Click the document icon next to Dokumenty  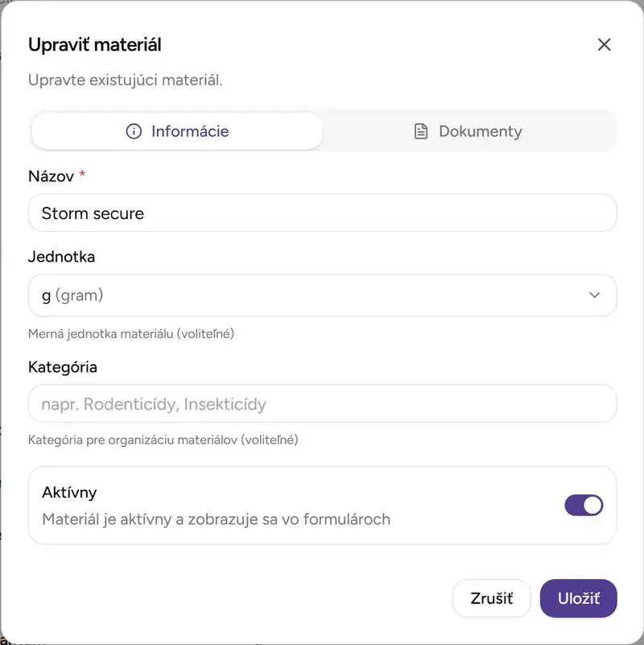point(421,130)
